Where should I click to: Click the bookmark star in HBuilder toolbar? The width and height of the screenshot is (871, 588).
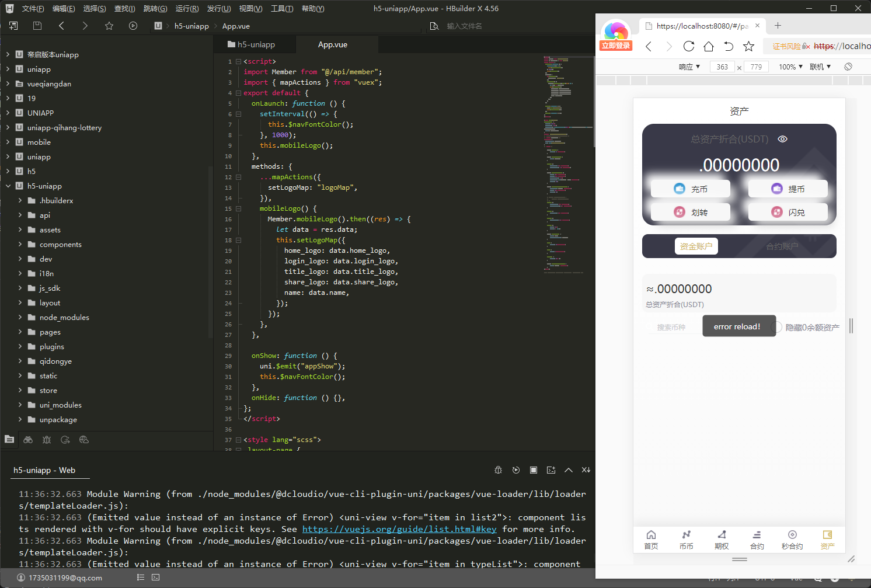click(x=109, y=26)
